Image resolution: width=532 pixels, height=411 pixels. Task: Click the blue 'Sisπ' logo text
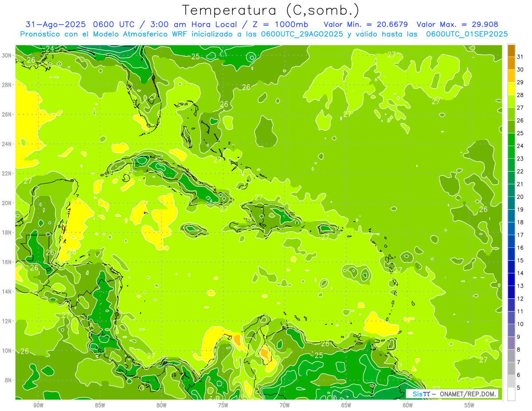point(421,394)
